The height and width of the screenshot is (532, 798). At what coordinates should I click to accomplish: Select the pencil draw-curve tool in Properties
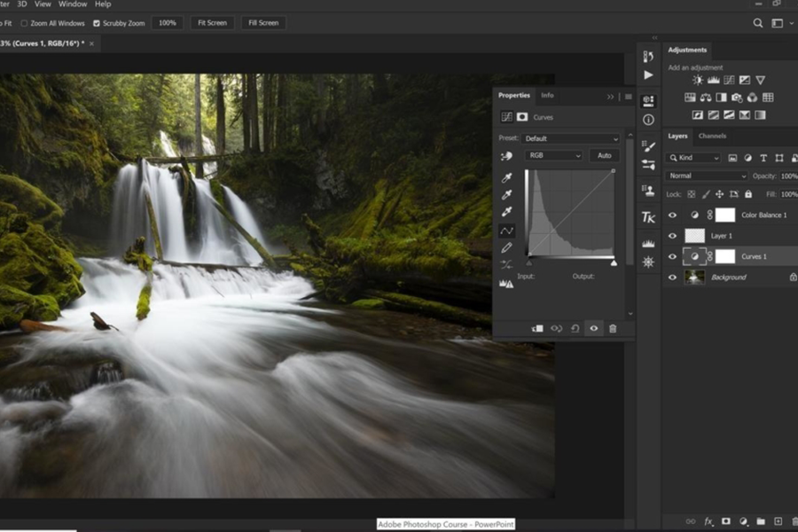coord(507,247)
